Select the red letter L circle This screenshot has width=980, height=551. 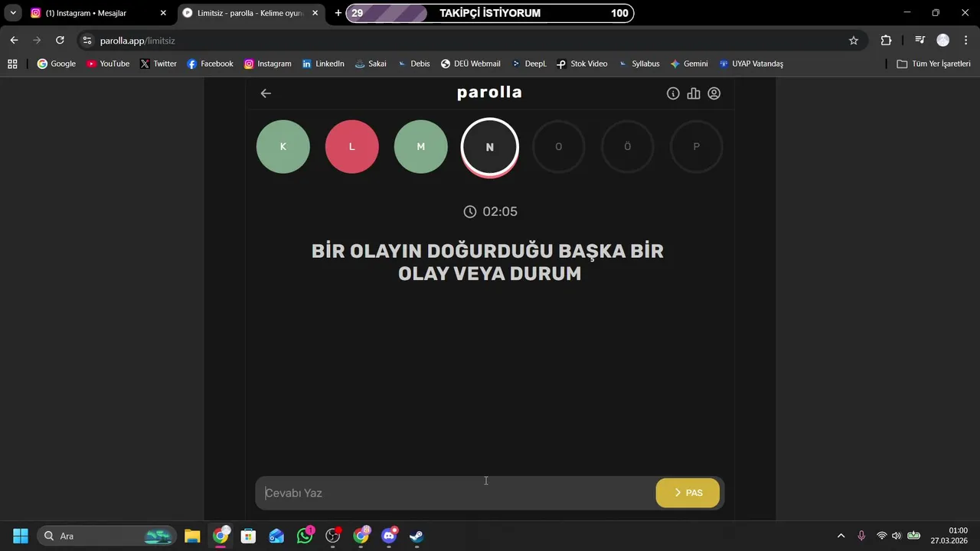(352, 147)
